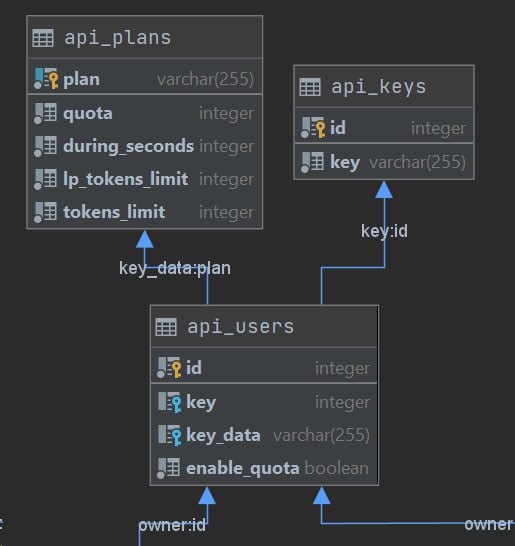Click the varchar(255) type of plan
Image resolution: width=515 pixels, height=546 pixels.
coord(205,79)
